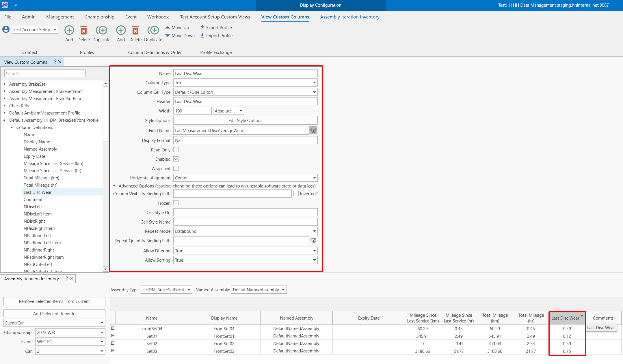Open Field Name expression editor icon

point(313,131)
